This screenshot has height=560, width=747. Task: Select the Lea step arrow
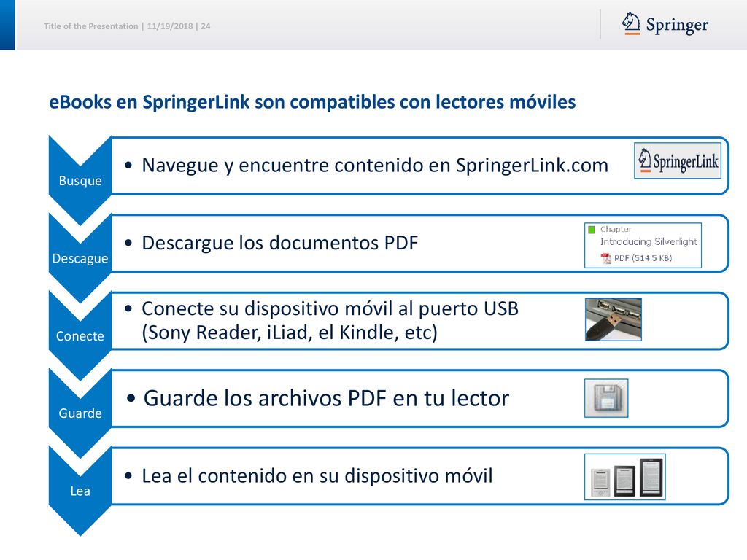(80, 491)
